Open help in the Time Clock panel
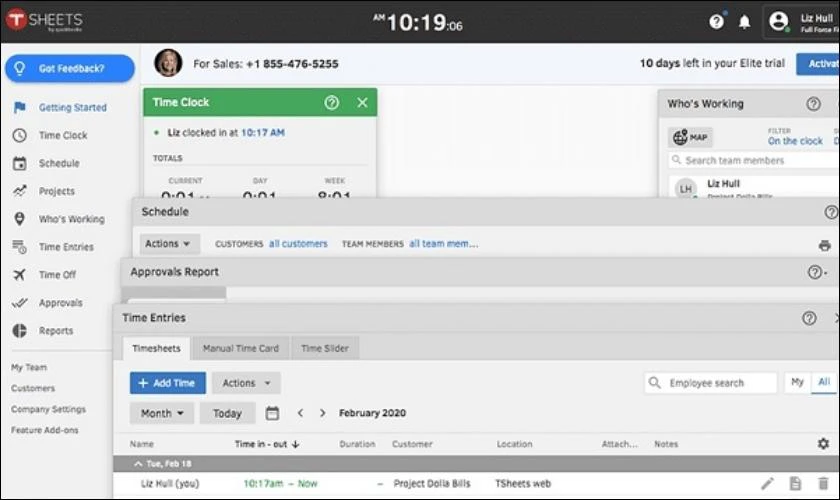 tap(332, 102)
